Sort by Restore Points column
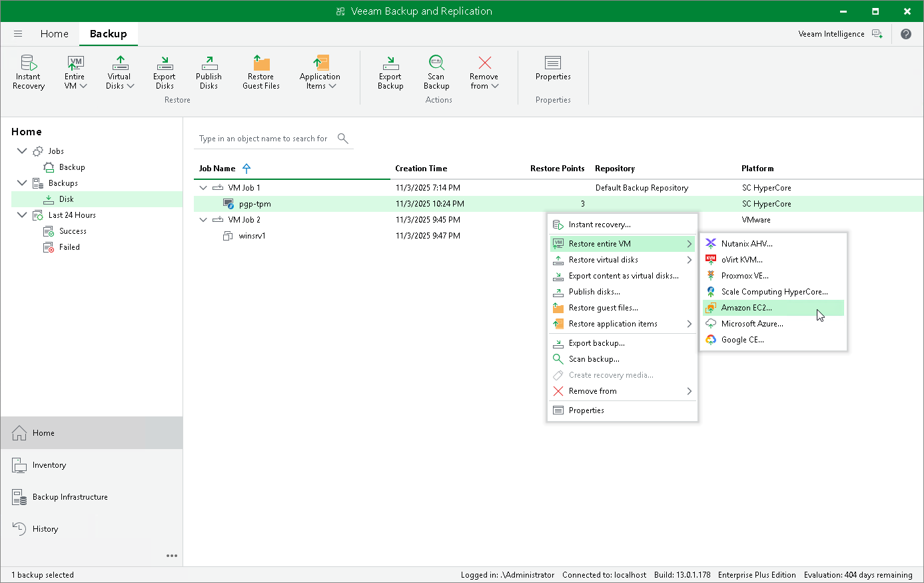The height and width of the screenshot is (583, 924). 557,169
